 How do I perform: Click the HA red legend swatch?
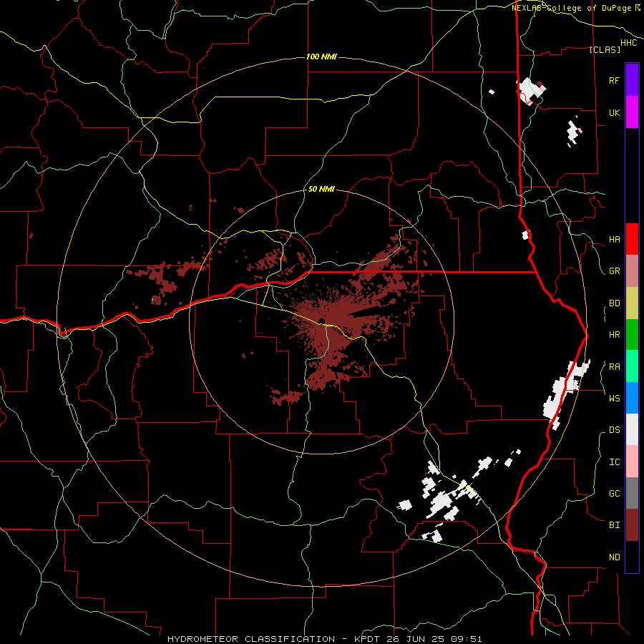click(632, 239)
